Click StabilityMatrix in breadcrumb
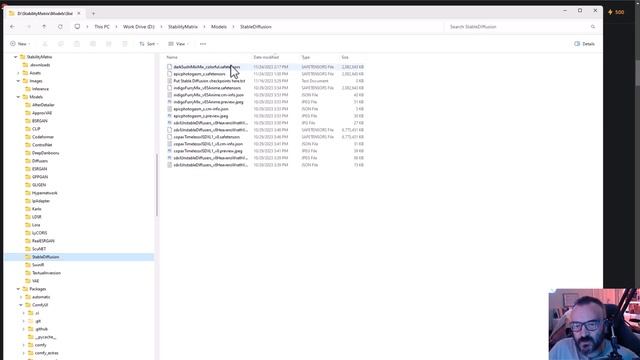 [x=183, y=27]
